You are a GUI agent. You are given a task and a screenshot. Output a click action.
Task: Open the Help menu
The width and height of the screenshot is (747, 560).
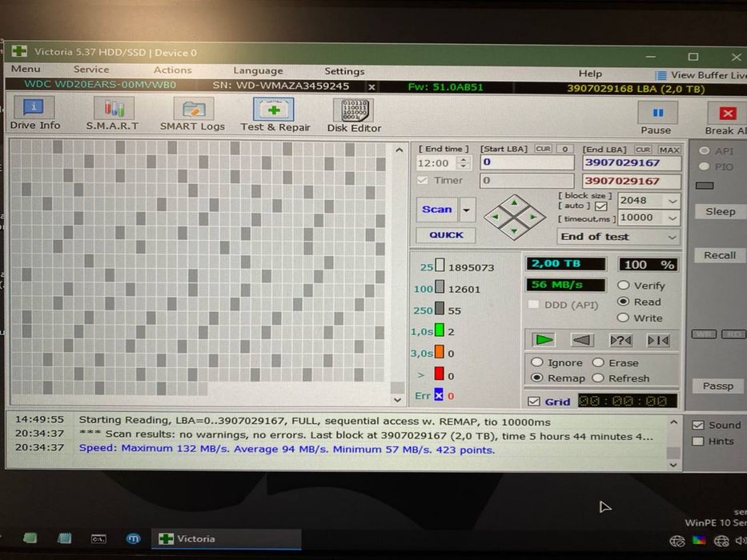pos(590,74)
